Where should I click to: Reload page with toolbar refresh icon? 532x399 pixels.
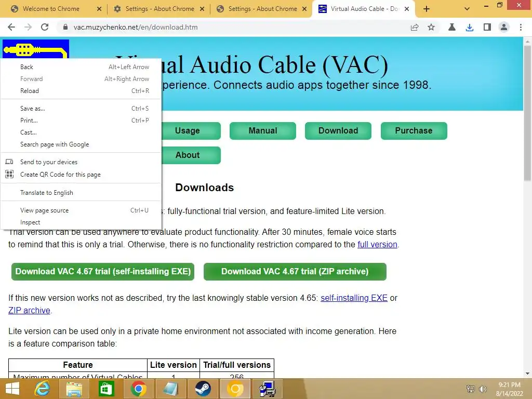pyautogui.click(x=45, y=27)
